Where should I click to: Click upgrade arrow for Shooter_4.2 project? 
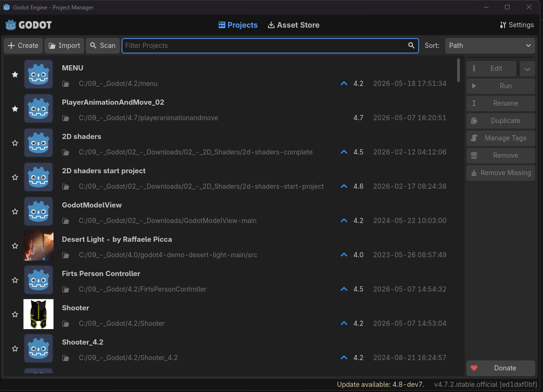[344, 358]
